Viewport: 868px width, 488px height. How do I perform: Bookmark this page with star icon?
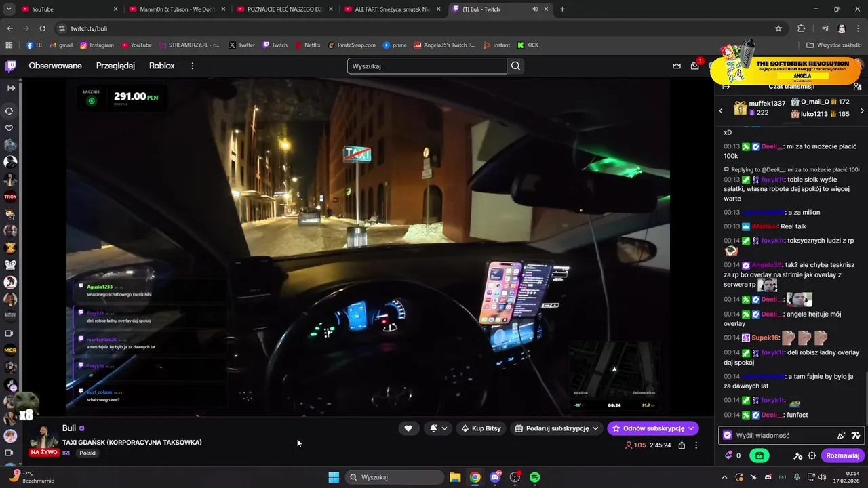click(x=778, y=28)
